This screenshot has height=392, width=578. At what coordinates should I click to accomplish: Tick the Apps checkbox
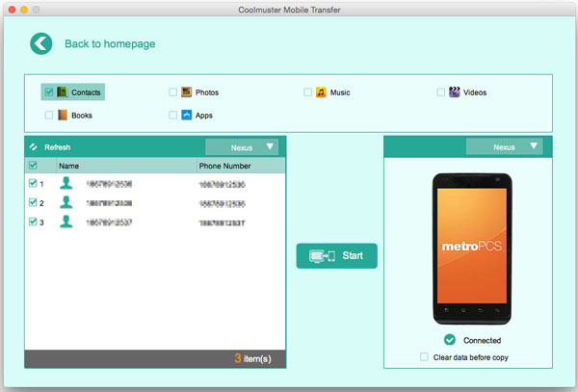tap(172, 115)
